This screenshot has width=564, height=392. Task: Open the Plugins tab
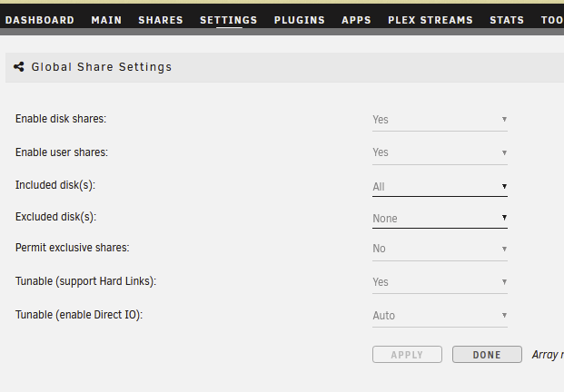300,20
